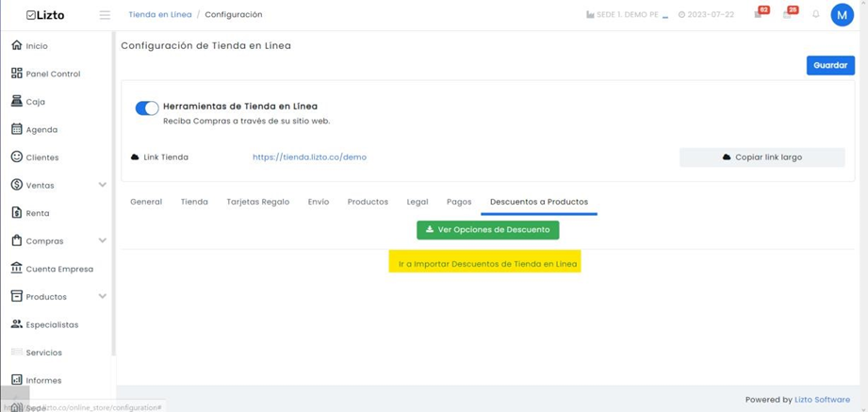
Task: Expand the Ventas submenu chevron
Action: pos(103,185)
